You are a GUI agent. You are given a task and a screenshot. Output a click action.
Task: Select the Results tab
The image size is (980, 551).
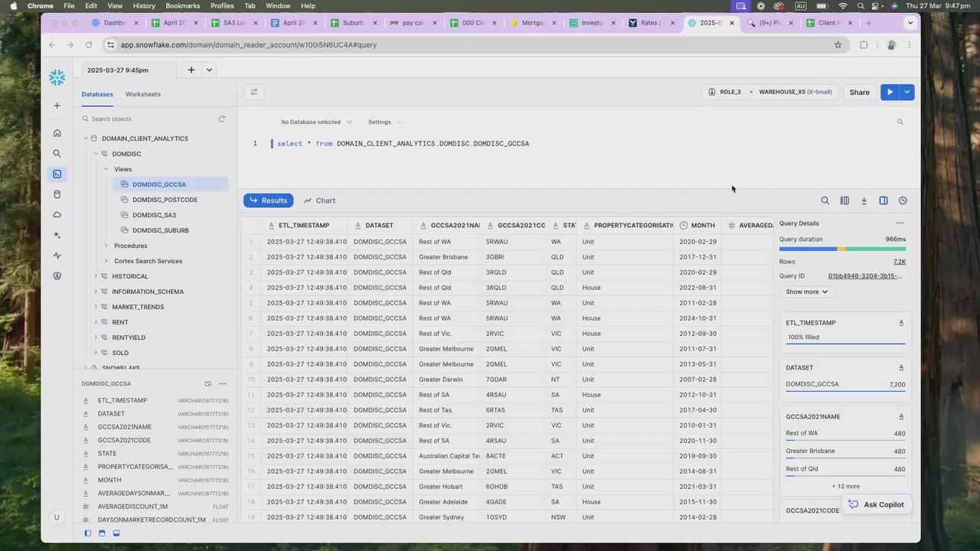[x=268, y=201]
